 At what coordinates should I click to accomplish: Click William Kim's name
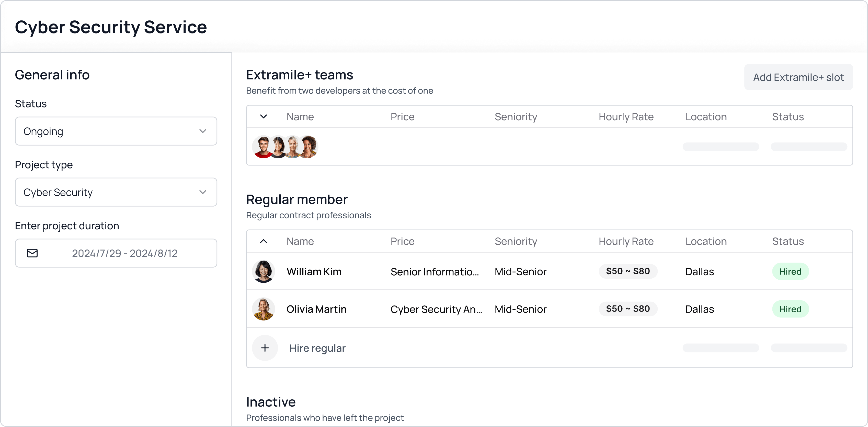(314, 271)
